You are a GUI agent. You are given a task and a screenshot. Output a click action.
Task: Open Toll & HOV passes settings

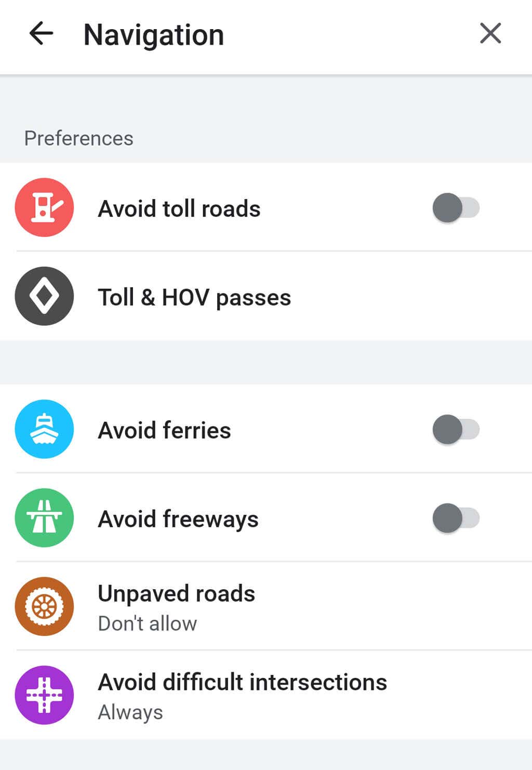194,298
